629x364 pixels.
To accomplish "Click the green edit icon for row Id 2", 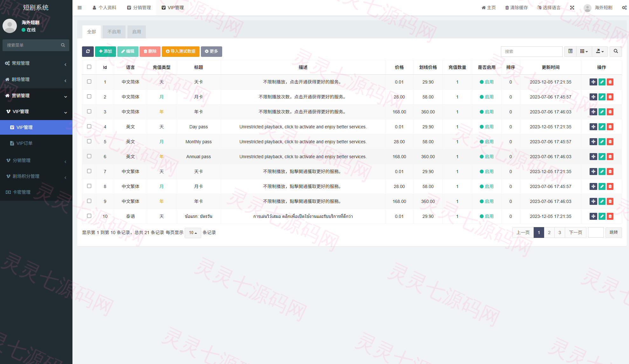I will click(x=602, y=97).
